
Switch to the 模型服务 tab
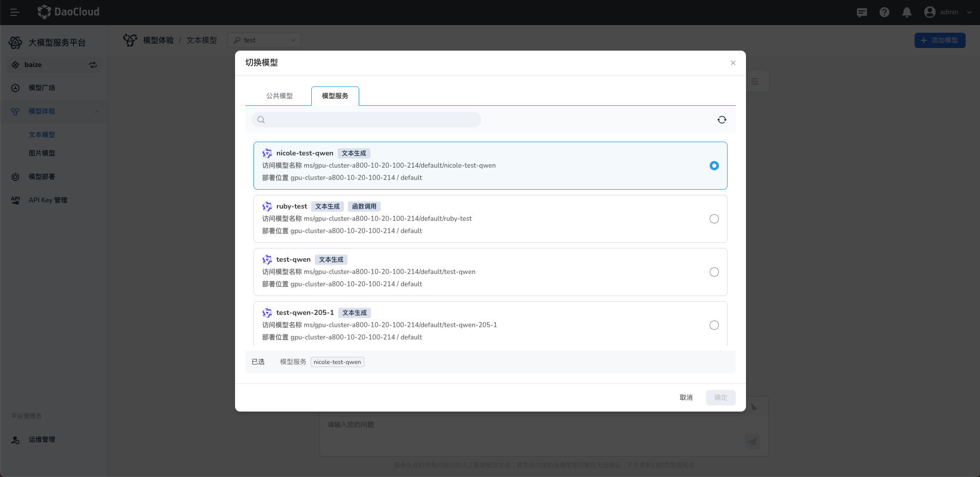[x=335, y=96]
